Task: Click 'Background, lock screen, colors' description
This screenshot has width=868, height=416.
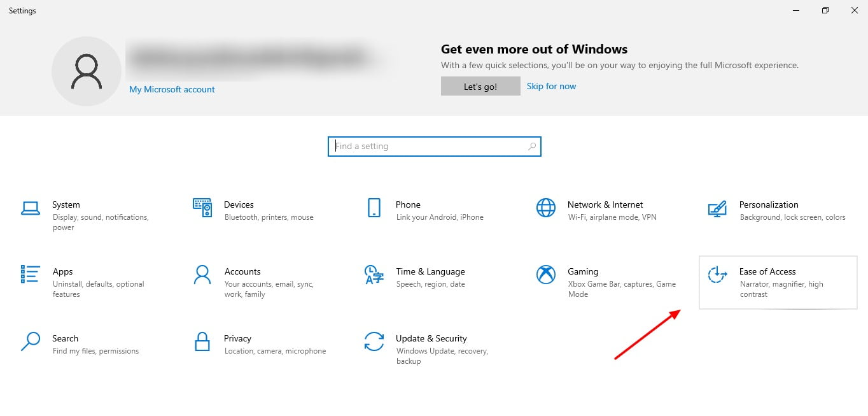Action: (793, 217)
